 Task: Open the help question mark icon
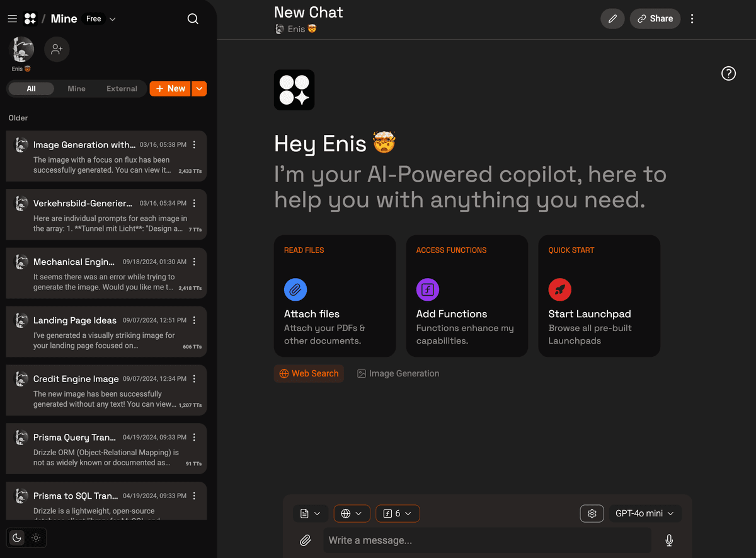coord(728,73)
